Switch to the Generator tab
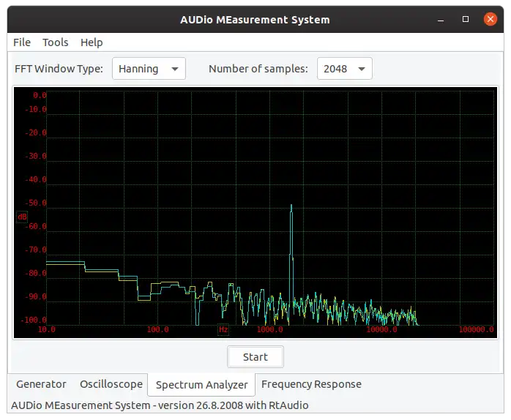The image size is (511, 420). coord(41,384)
